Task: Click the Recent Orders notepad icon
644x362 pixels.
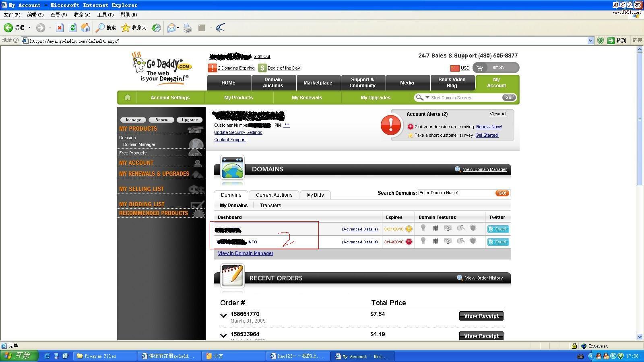Action: click(x=232, y=276)
